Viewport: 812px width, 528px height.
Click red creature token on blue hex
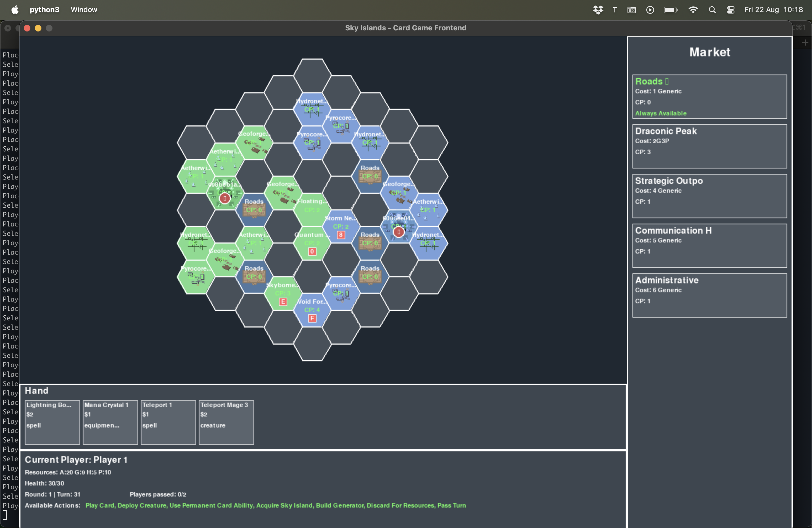pos(399,232)
